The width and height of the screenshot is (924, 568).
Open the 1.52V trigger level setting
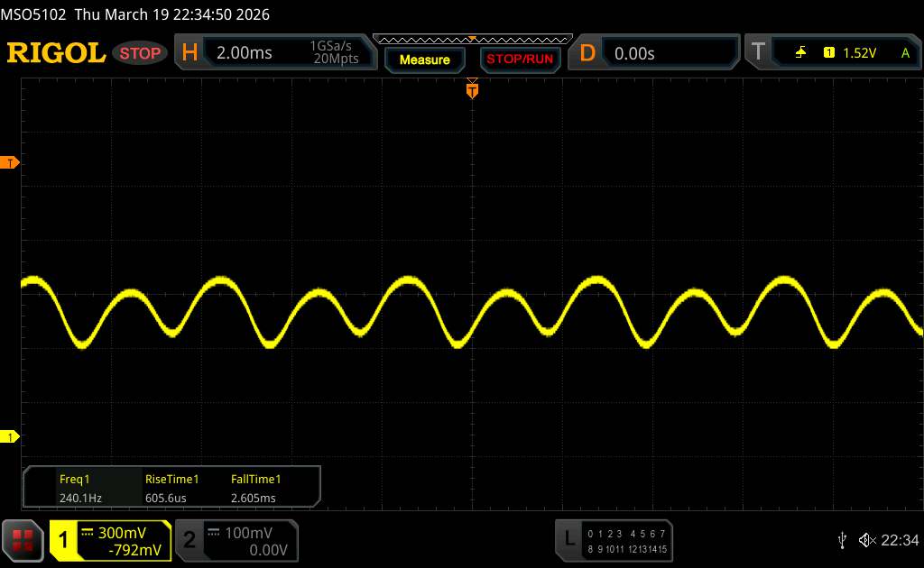click(859, 53)
